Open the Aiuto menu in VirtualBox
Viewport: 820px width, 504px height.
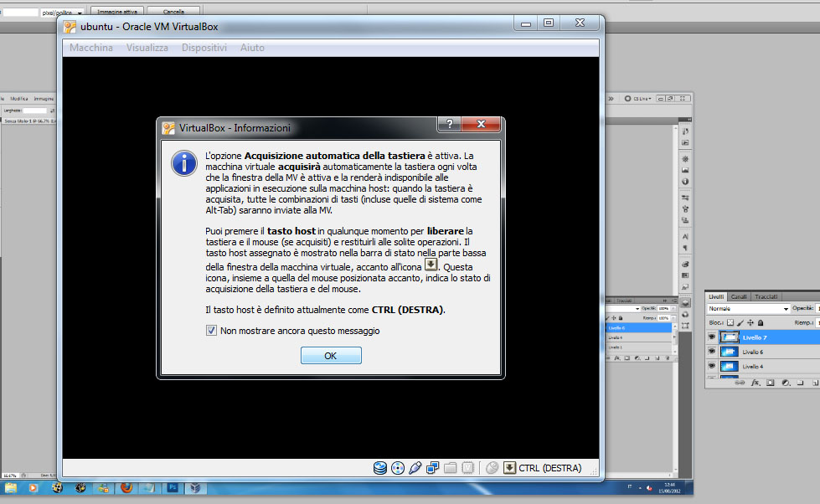(x=252, y=48)
